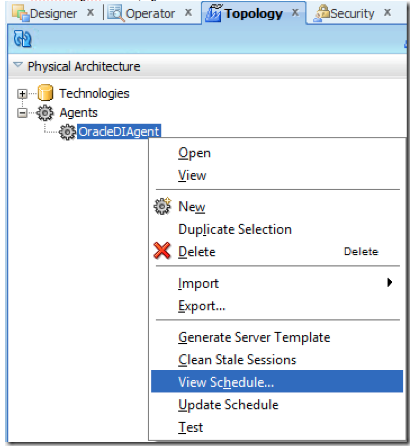Click the Security tab padlock icon
Screen dimensions: 410x446
pyautogui.click(x=322, y=13)
